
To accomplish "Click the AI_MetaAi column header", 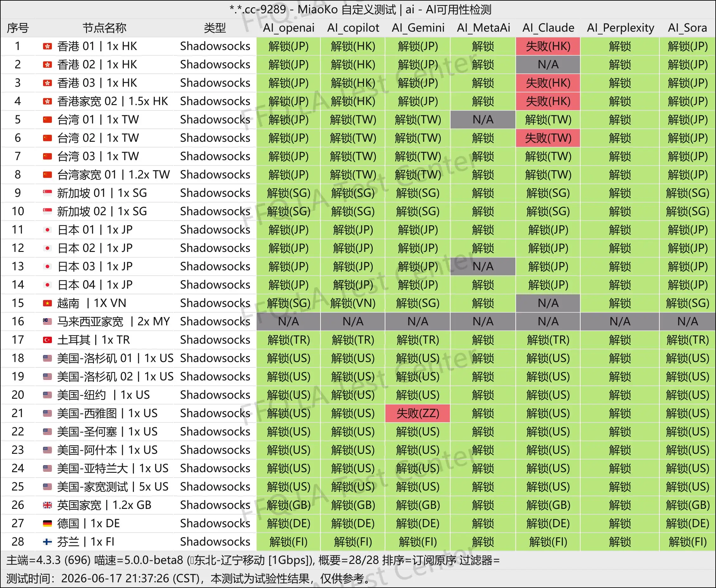I will (x=483, y=28).
